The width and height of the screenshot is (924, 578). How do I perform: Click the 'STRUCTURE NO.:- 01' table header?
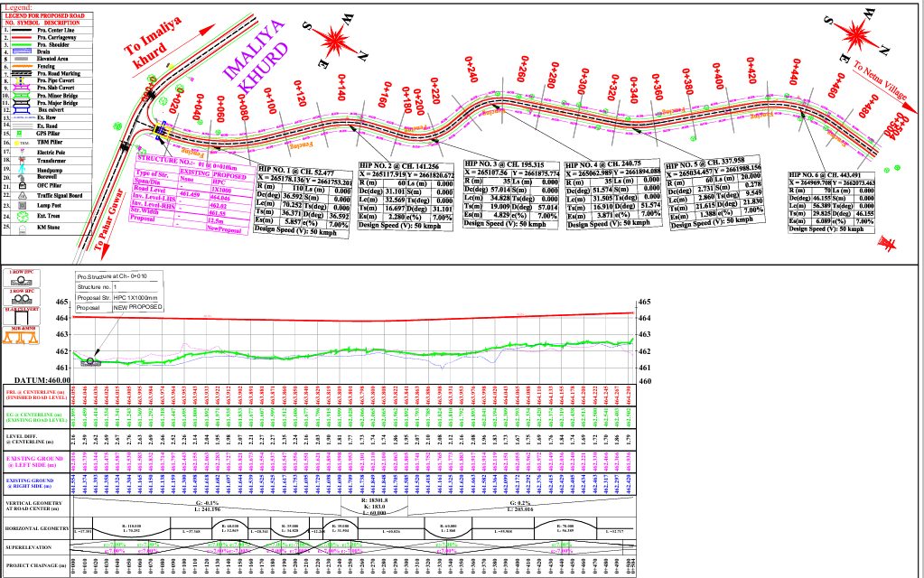187,163
